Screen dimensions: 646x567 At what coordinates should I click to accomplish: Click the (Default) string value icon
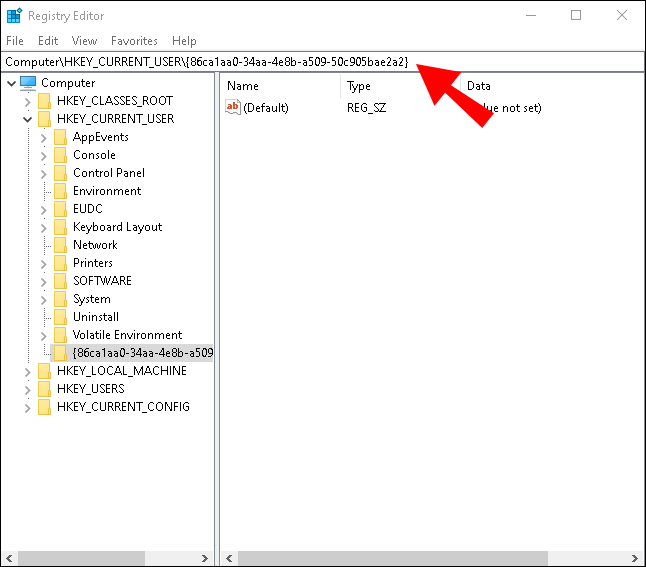coord(233,107)
